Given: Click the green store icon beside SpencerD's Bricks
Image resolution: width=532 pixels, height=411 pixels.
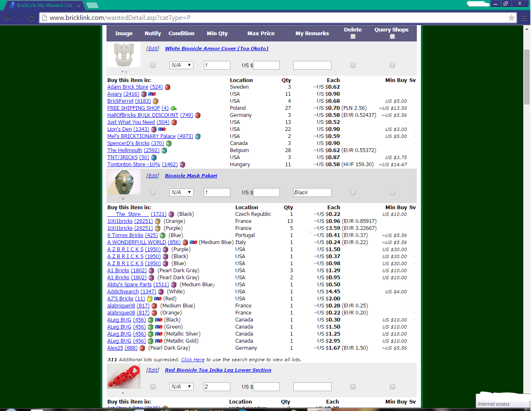Looking at the screenshot, I should pos(169,143).
